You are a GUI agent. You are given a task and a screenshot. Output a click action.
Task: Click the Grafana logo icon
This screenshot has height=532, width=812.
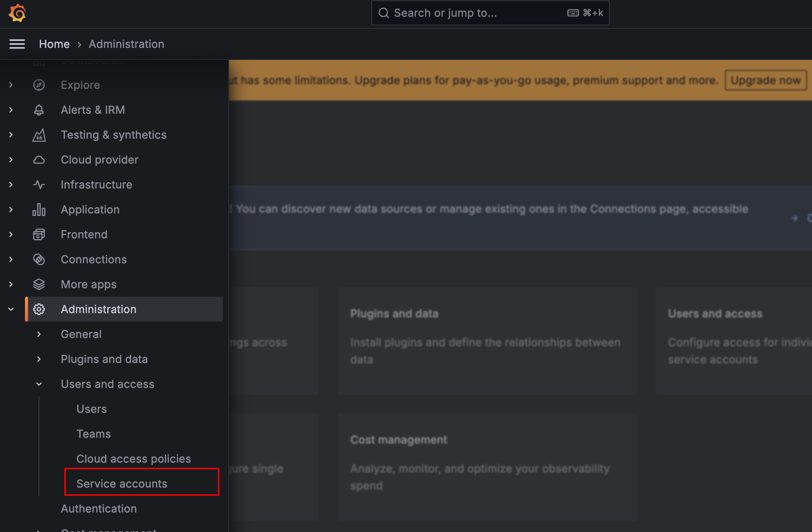17,13
